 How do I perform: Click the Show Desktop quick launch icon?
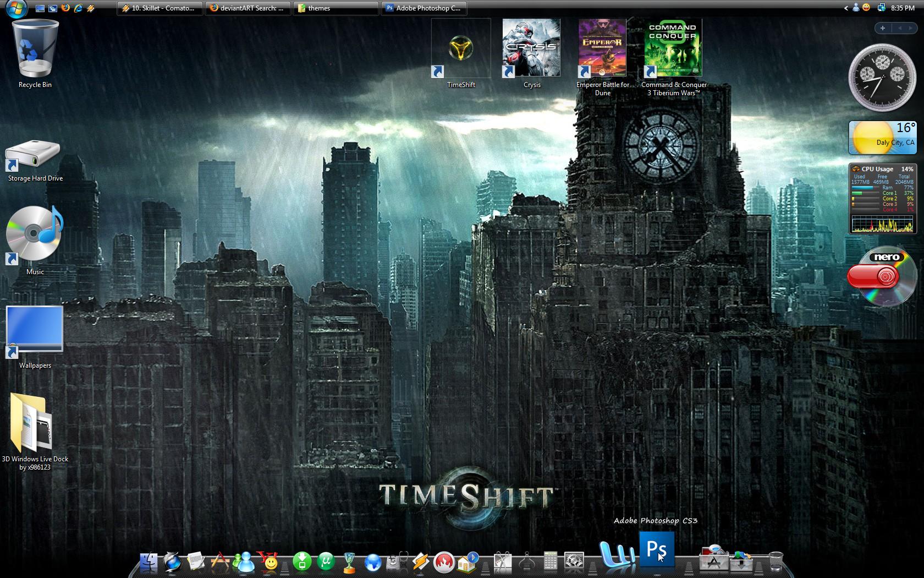pos(40,8)
